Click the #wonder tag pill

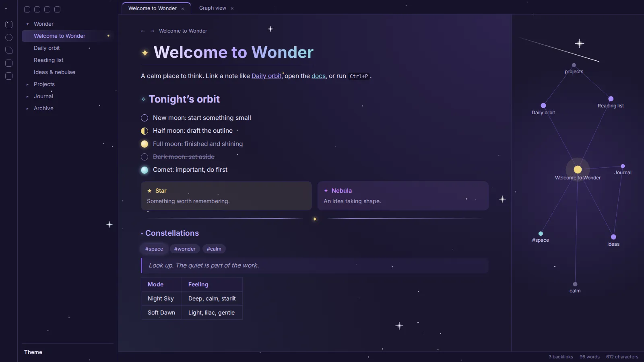(185, 249)
